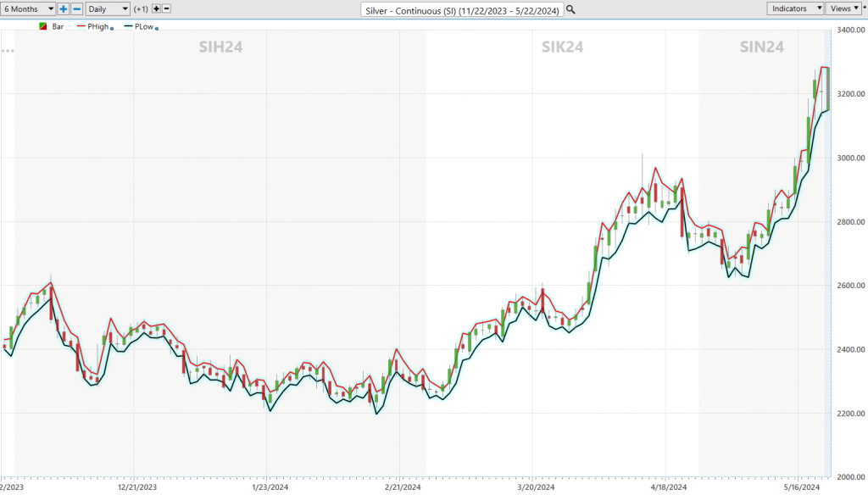
Task: Toggle the Bar series legend label
Action: (x=58, y=26)
